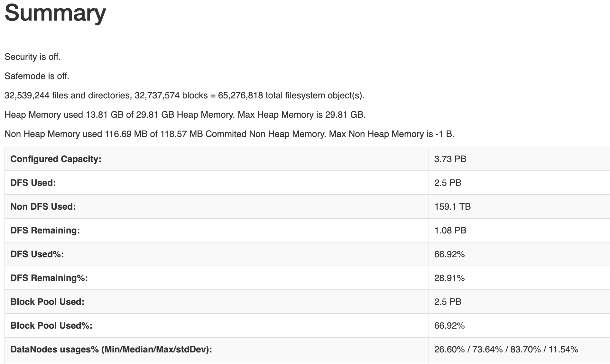Click the 28.91% remaining value
610x364 pixels.
tap(449, 278)
